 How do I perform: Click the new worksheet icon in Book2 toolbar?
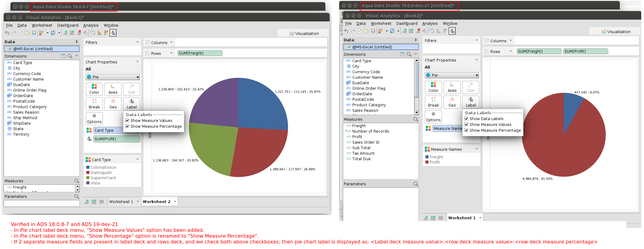(x=405, y=31)
